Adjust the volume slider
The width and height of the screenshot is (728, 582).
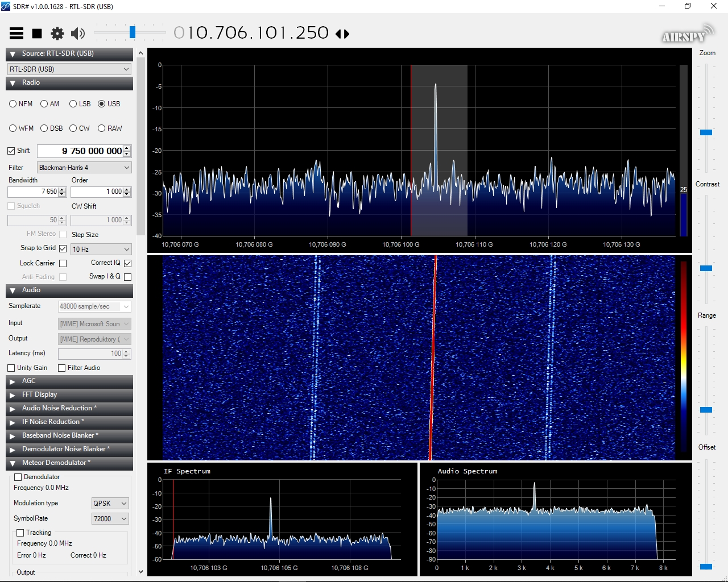[133, 32]
